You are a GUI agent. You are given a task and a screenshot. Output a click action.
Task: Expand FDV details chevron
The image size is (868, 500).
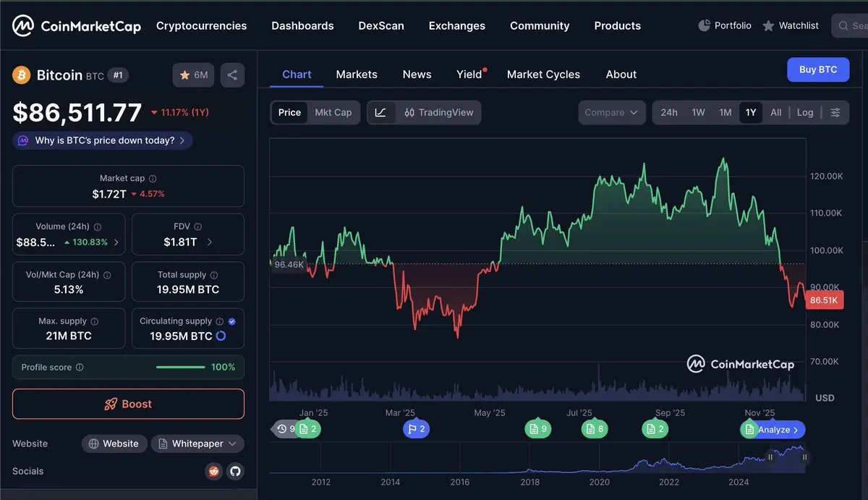tap(210, 242)
